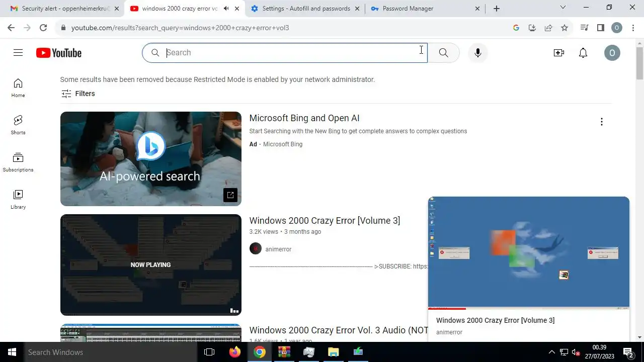The width and height of the screenshot is (644, 362).
Task: Launch Firefox from the taskbar
Action: pyautogui.click(x=234, y=352)
